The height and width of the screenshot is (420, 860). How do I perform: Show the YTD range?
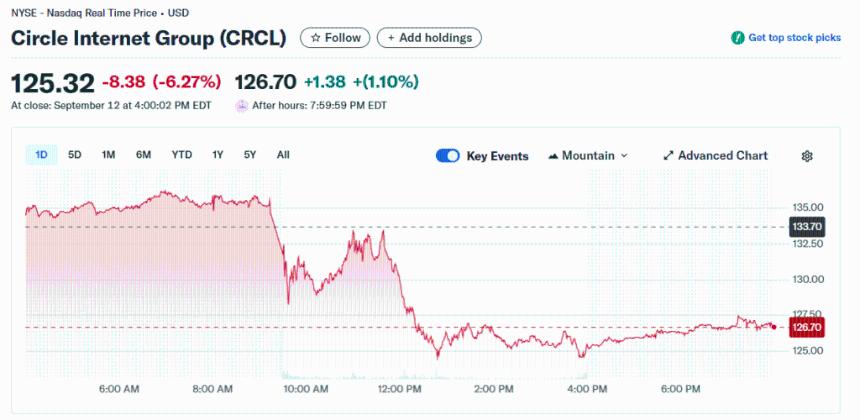(181, 155)
